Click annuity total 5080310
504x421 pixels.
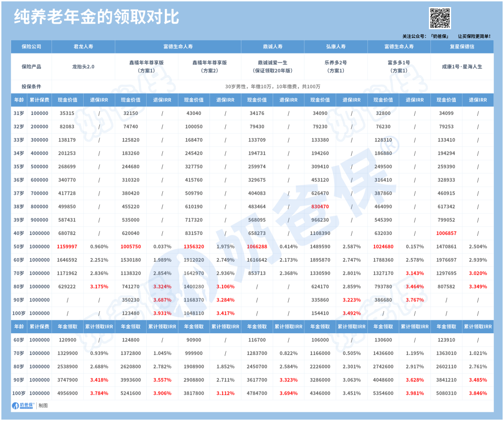coord(446,393)
